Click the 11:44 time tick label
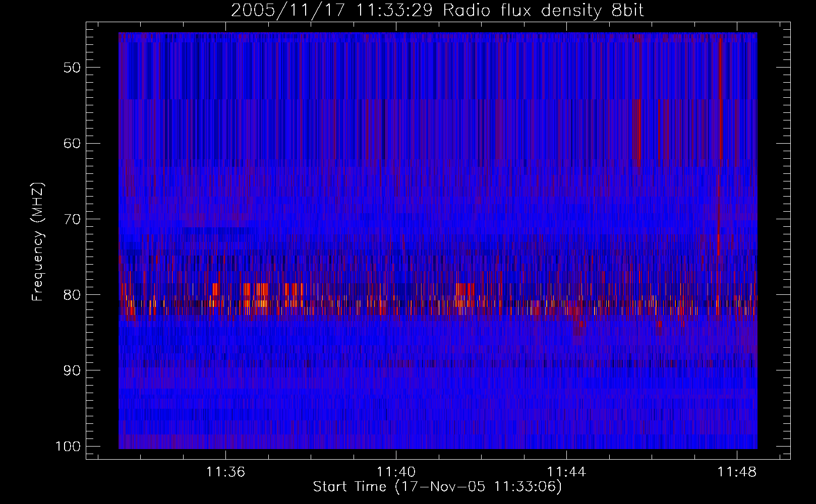The height and width of the screenshot is (504, 816). 567,472
